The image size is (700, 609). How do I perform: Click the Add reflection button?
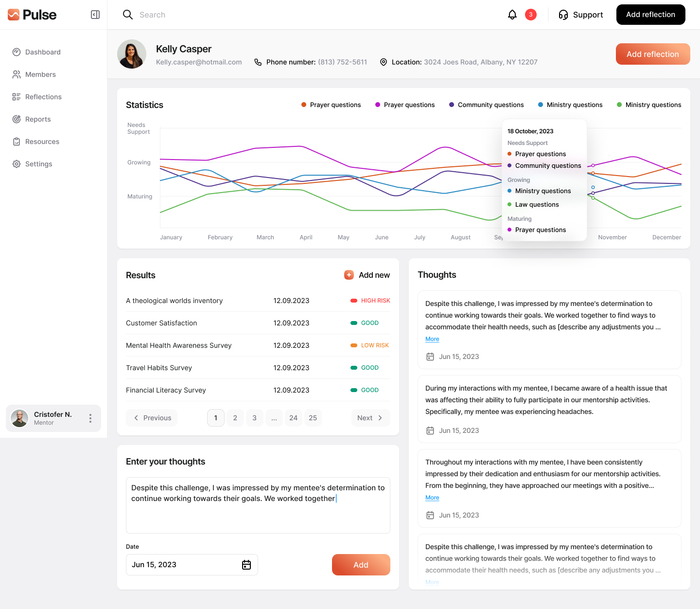(x=650, y=15)
